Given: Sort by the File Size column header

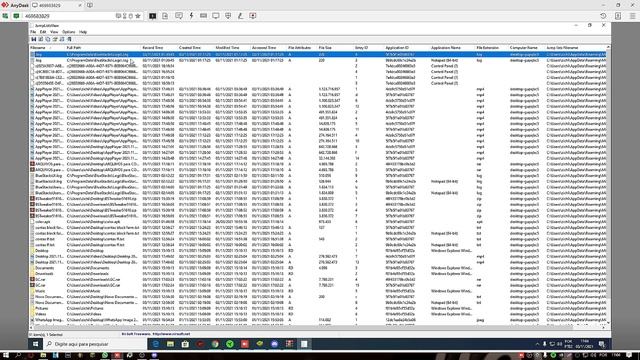Looking at the screenshot, I should (x=335, y=48).
